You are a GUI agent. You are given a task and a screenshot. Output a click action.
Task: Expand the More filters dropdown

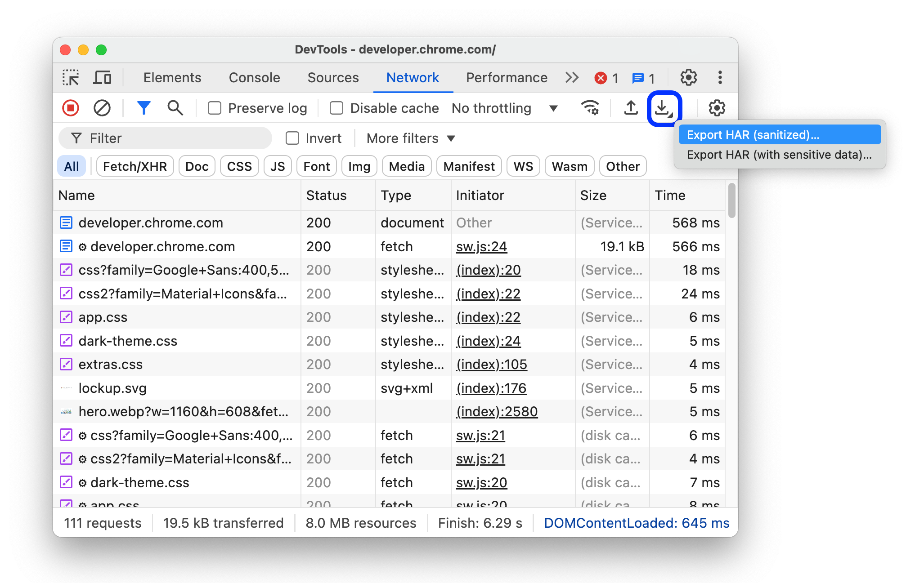[411, 138]
